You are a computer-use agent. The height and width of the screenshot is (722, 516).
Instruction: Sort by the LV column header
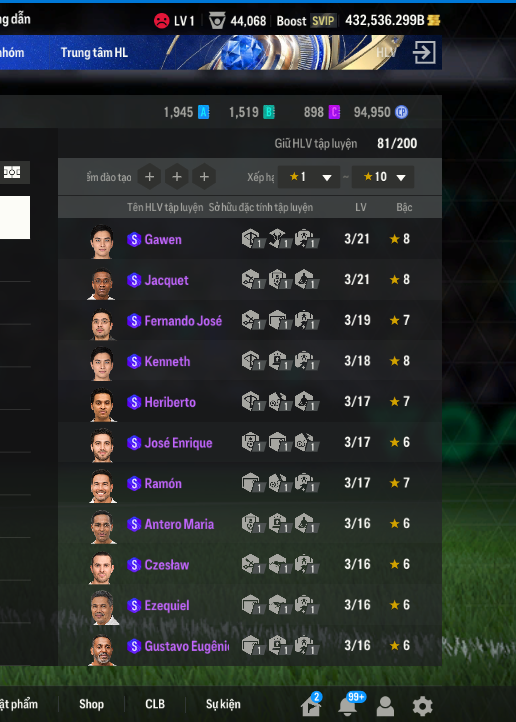tap(360, 207)
